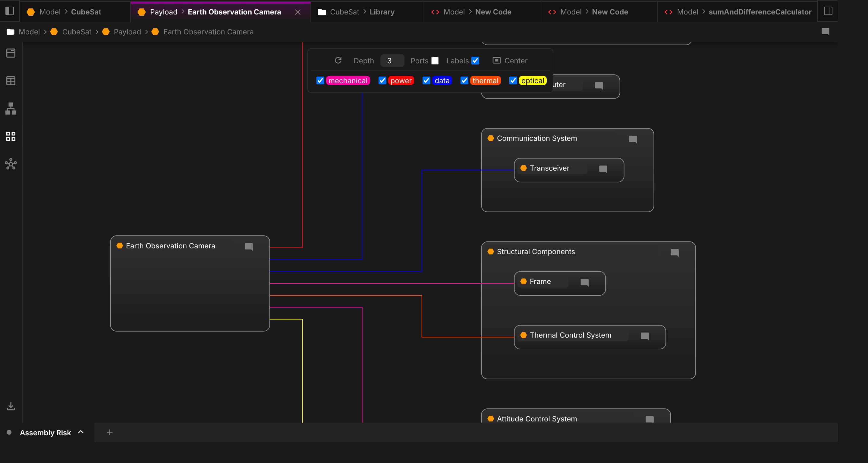The image size is (868, 463).
Task: Toggle the right side panel icon
Action: [828, 11]
